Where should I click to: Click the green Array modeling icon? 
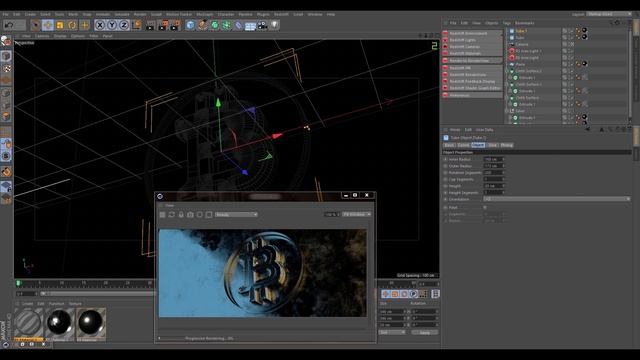(x=226, y=25)
